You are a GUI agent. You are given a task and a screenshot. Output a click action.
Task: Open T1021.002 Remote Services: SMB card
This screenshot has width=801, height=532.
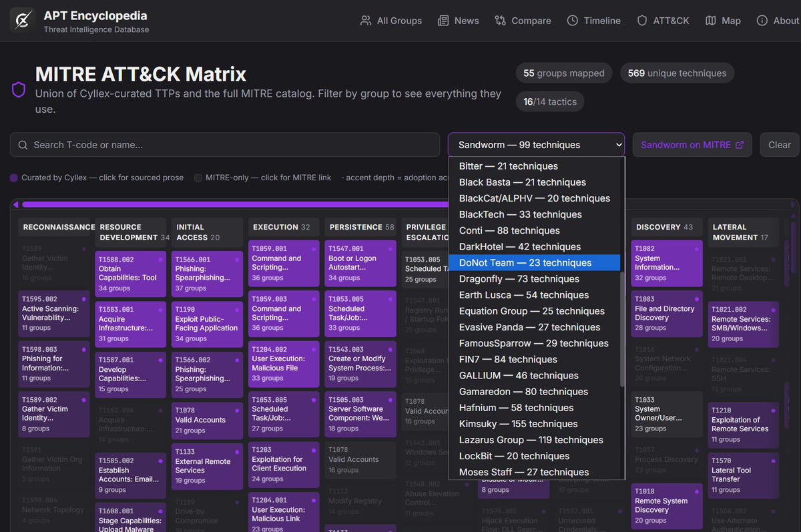point(744,324)
